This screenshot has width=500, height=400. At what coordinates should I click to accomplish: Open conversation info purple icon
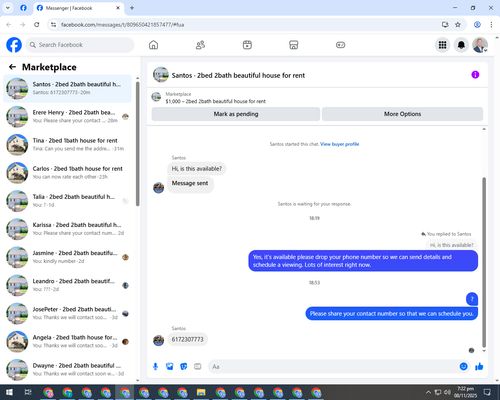475,75
